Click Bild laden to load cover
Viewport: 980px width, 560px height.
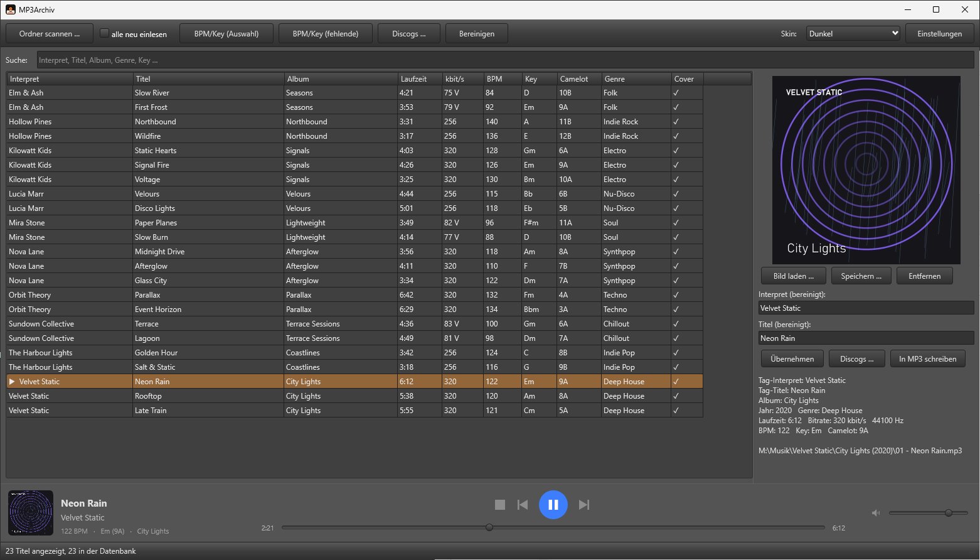point(794,276)
